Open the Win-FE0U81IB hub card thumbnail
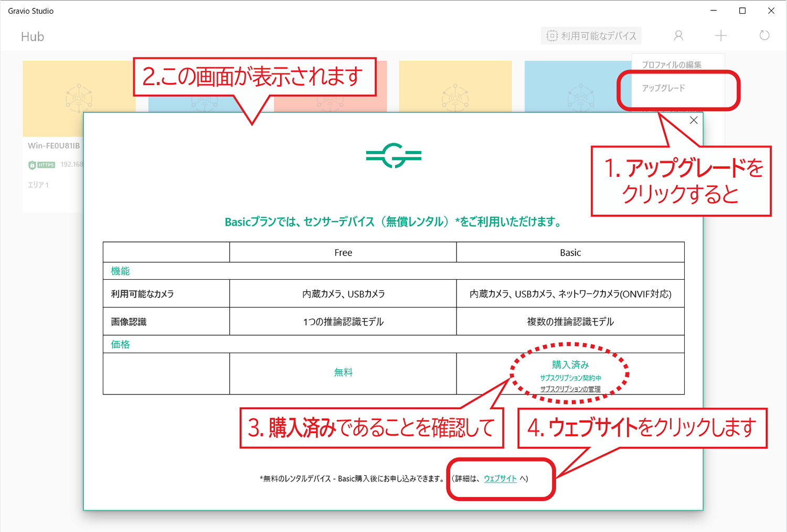The image size is (787, 532). pos(79,98)
